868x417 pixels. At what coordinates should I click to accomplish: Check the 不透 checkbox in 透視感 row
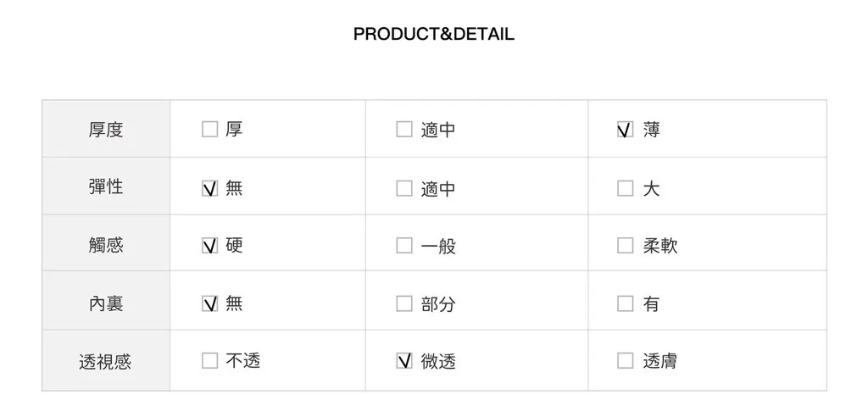tap(209, 361)
